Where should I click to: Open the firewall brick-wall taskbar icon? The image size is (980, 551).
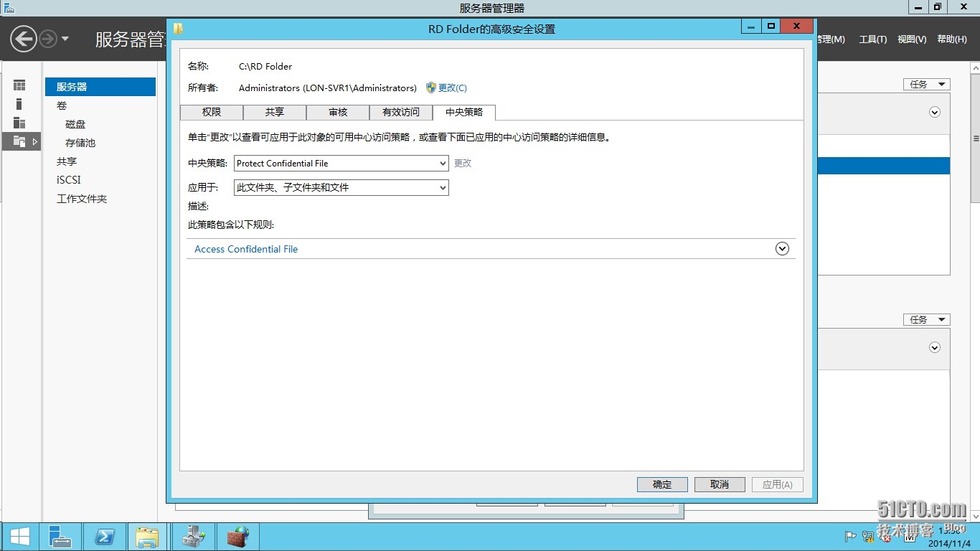tap(237, 537)
